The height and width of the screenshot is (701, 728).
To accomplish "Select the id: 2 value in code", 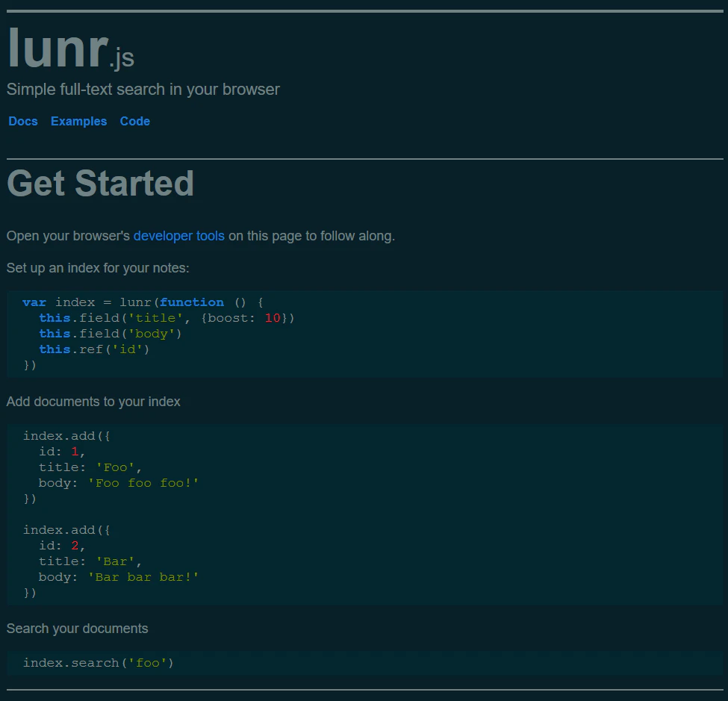I will [x=75, y=545].
